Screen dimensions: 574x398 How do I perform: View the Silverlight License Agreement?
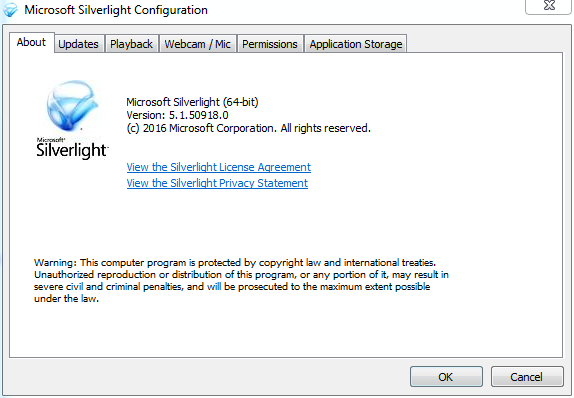tap(219, 167)
